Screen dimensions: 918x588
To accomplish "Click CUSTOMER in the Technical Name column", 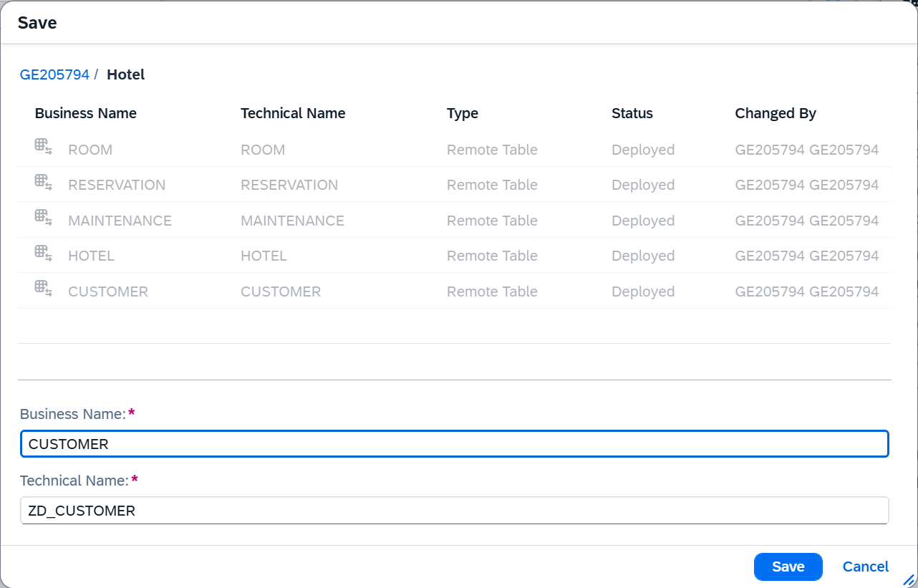I will tap(281, 291).
